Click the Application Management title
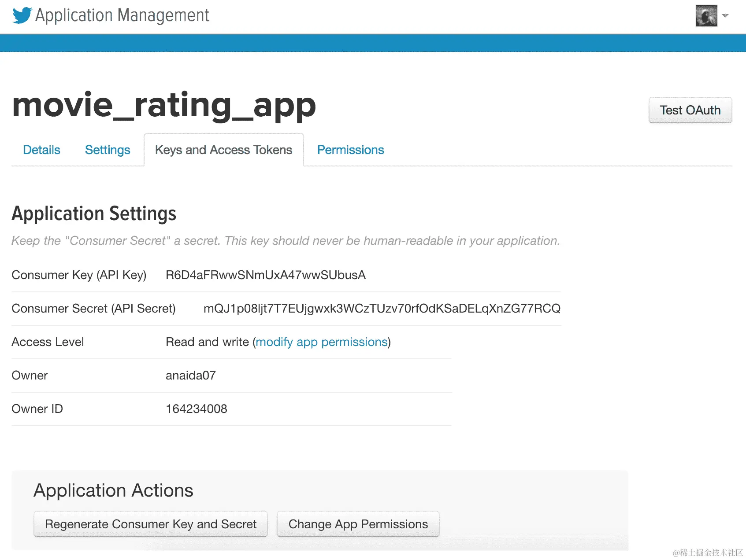Image resolution: width=746 pixels, height=560 pixels. [122, 15]
